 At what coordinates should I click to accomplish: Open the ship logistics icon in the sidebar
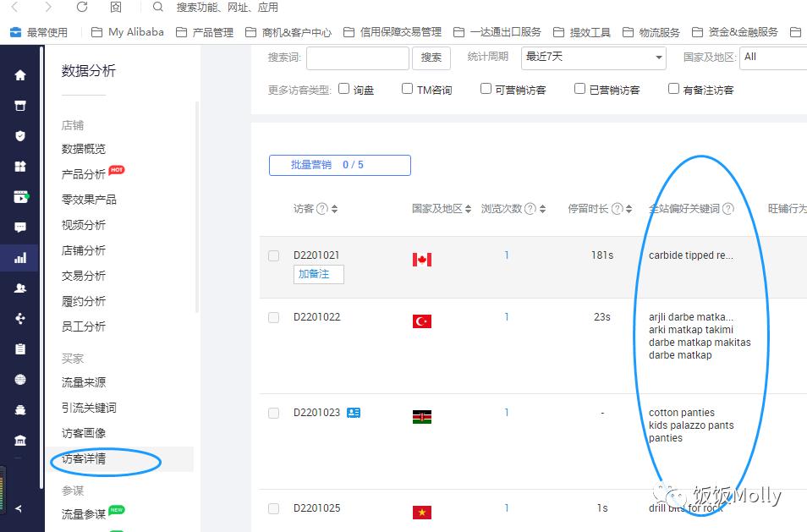click(x=20, y=409)
